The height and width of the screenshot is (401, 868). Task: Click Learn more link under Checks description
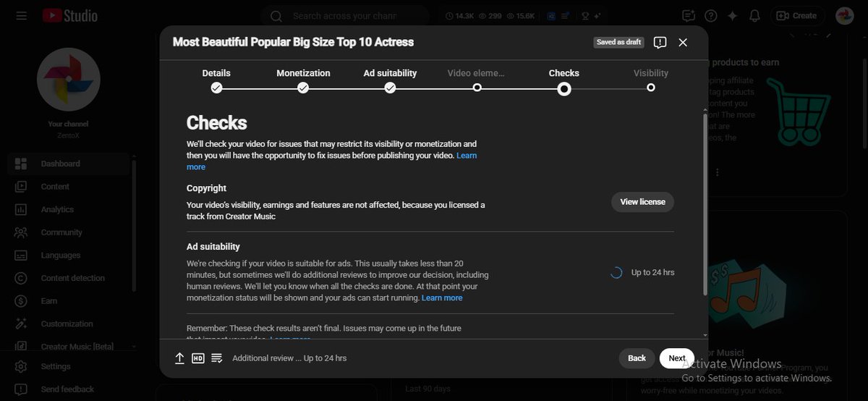click(x=467, y=156)
